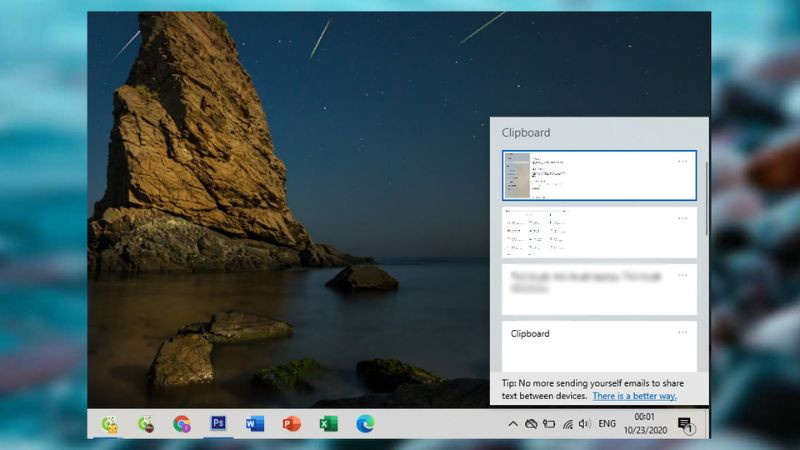Open the Wi-Fi network tray icon

tap(567, 424)
